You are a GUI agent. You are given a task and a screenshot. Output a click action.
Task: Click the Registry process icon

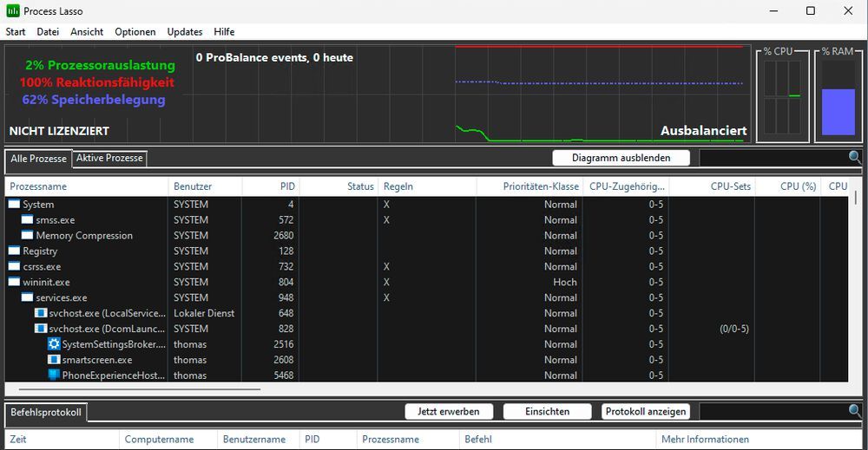click(x=15, y=251)
